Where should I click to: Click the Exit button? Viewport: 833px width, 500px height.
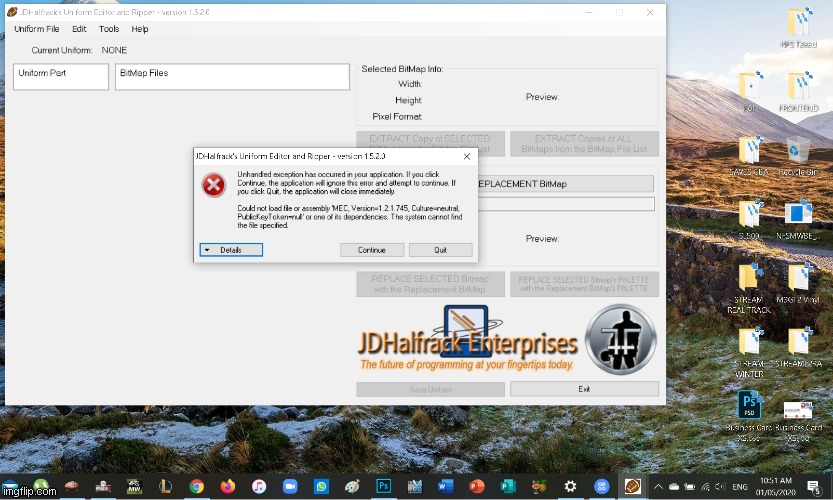coord(584,389)
